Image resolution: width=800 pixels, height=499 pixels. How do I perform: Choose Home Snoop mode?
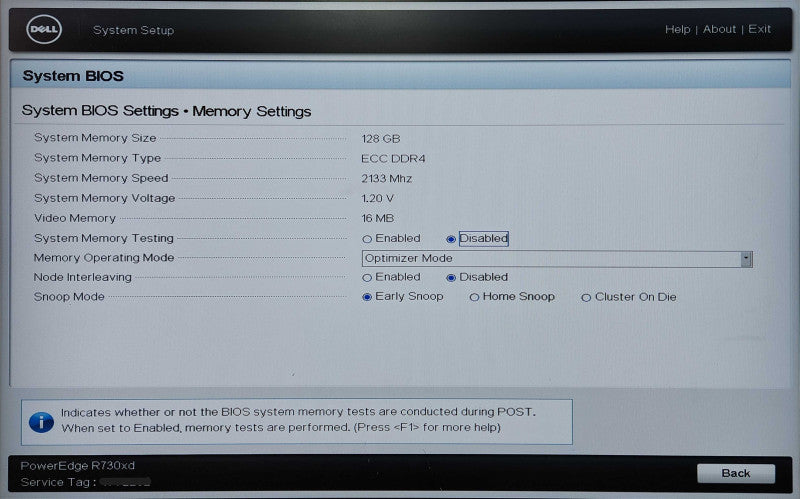pyautogui.click(x=474, y=297)
